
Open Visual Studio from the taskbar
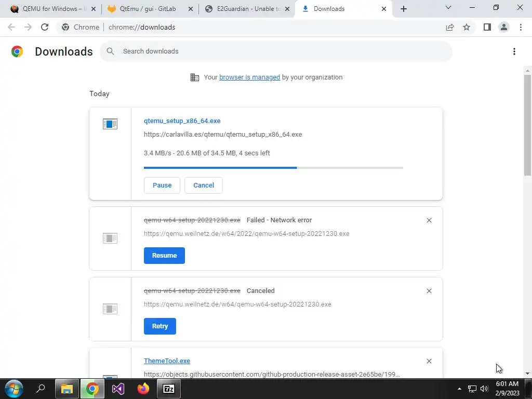click(118, 389)
